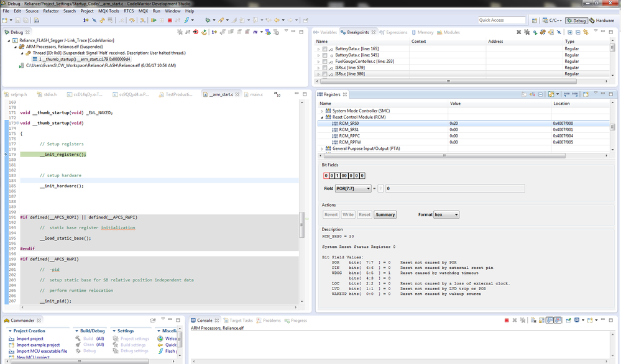Click red Terminate square in Console toolbar
This screenshot has height=364, width=621.
coord(507,320)
